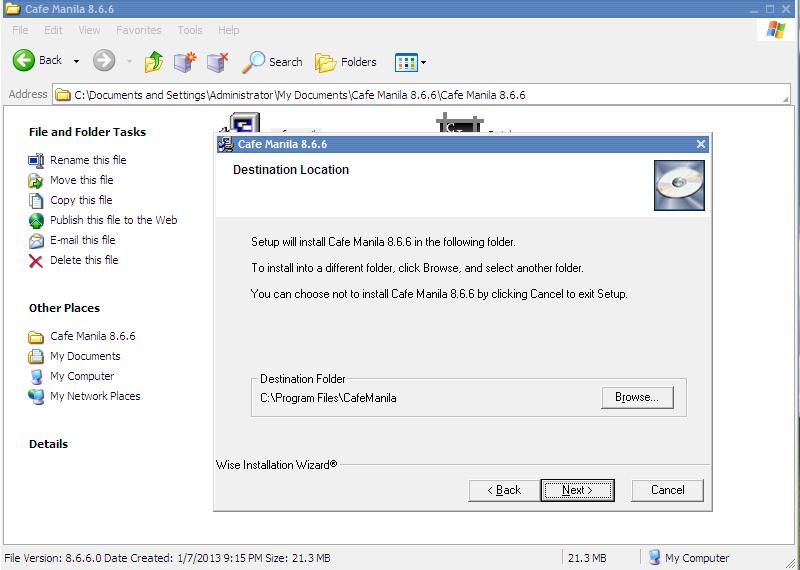
Task: Open the Tools menu
Action: (x=190, y=30)
